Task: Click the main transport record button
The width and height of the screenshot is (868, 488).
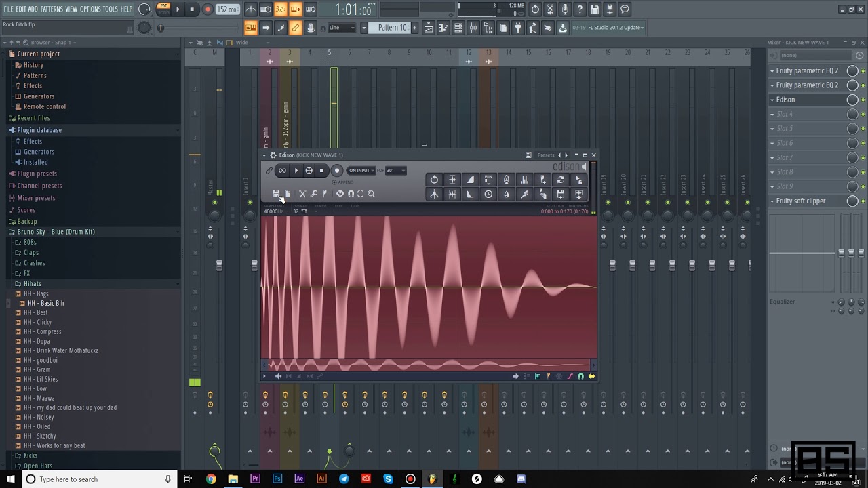Action: tap(208, 9)
